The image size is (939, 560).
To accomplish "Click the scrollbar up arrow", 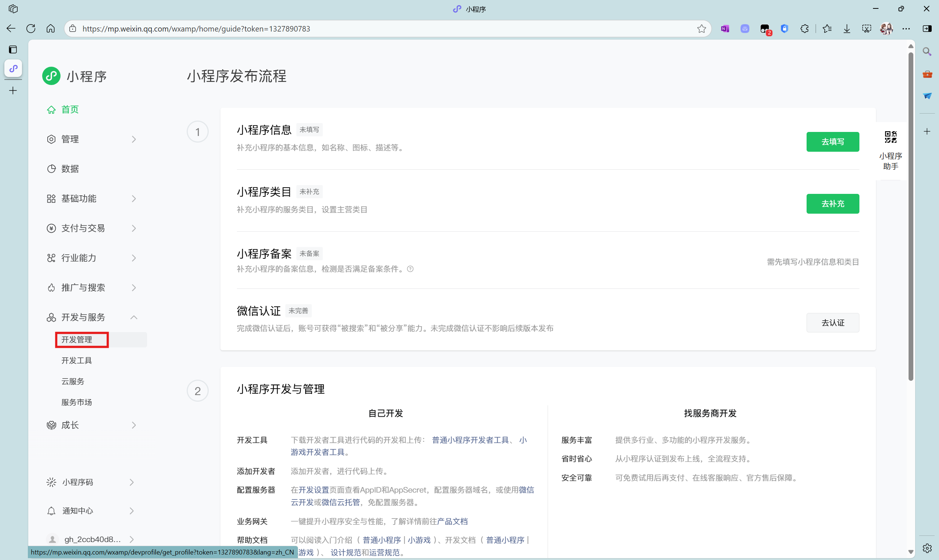I will click(x=911, y=46).
